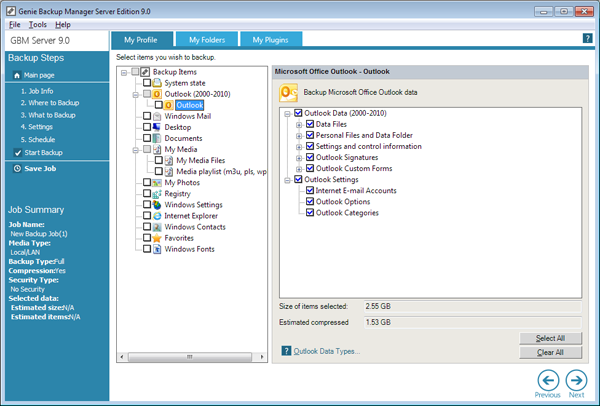Switch to the My Profile tab

coord(141,40)
